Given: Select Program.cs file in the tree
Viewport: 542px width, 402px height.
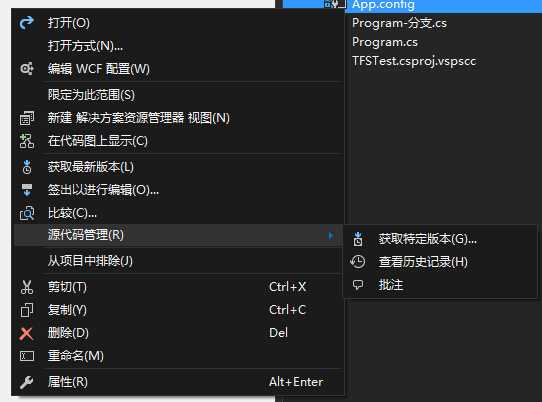Looking at the screenshot, I should [x=385, y=42].
